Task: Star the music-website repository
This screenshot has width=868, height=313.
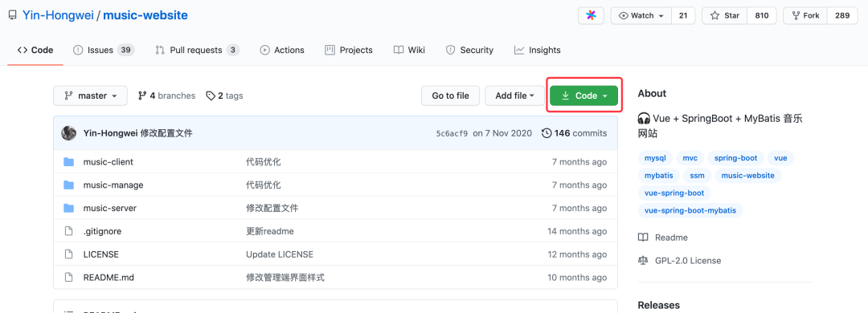Action: 725,15
